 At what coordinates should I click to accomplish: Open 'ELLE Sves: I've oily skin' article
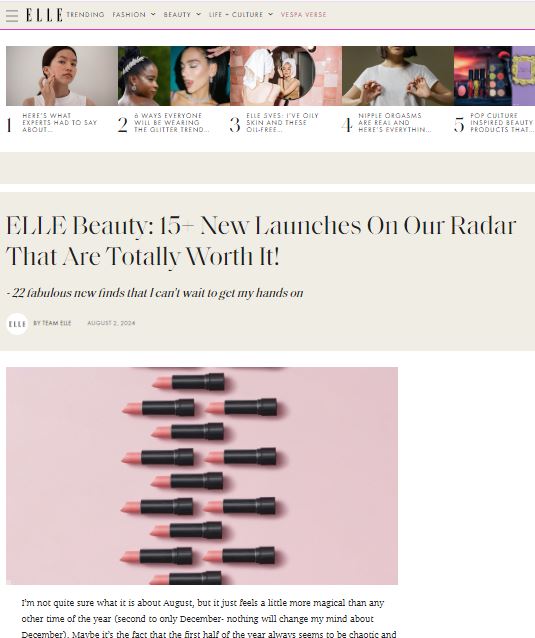click(x=282, y=122)
